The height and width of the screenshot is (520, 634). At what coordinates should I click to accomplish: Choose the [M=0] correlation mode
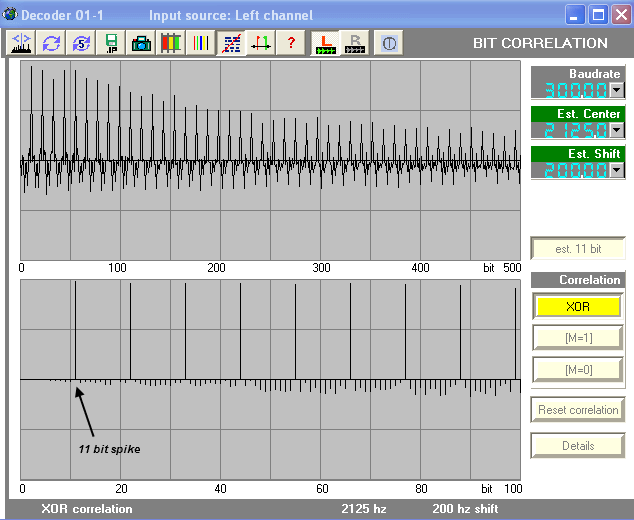(577, 370)
